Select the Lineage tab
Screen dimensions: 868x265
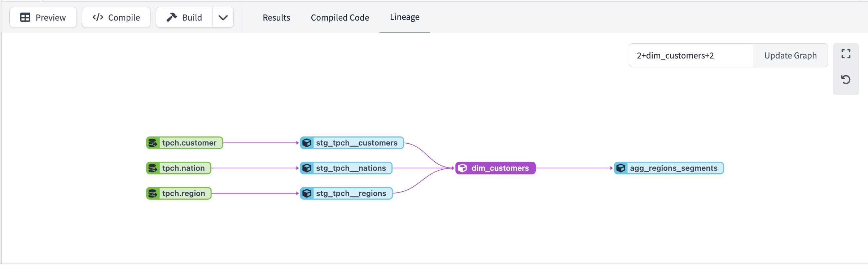pyautogui.click(x=404, y=17)
